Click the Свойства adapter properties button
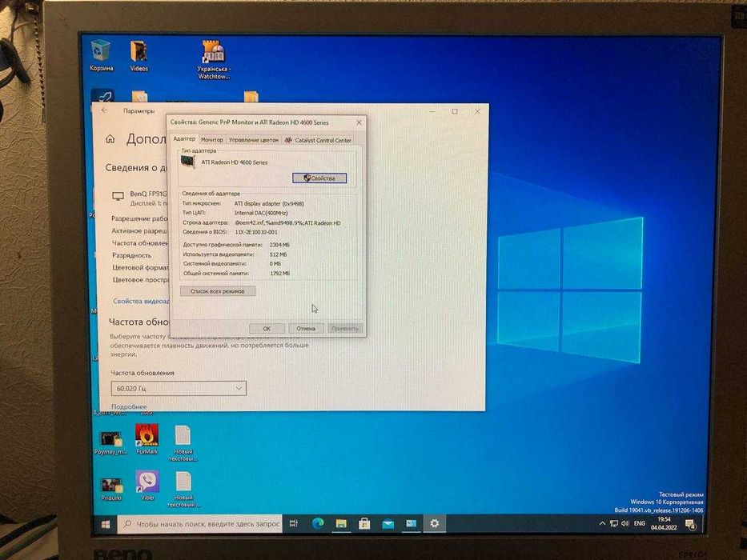Viewport: 747px width, 560px height. 319,178
